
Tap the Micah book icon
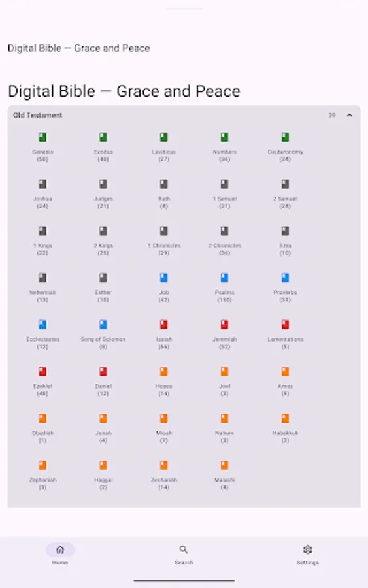pyautogui.click(x=164, y=419)
